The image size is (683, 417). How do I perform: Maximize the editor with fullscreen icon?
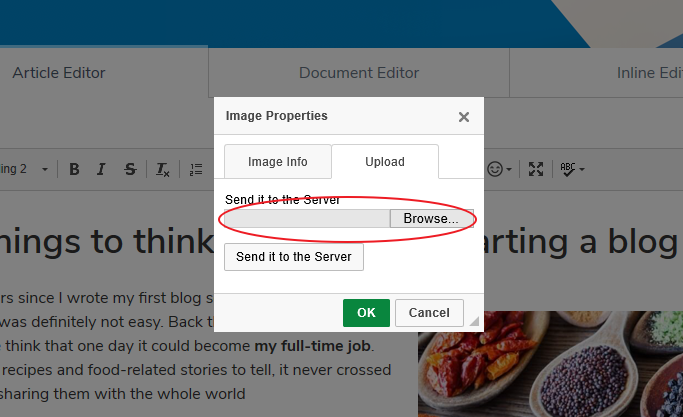point(536,169)
